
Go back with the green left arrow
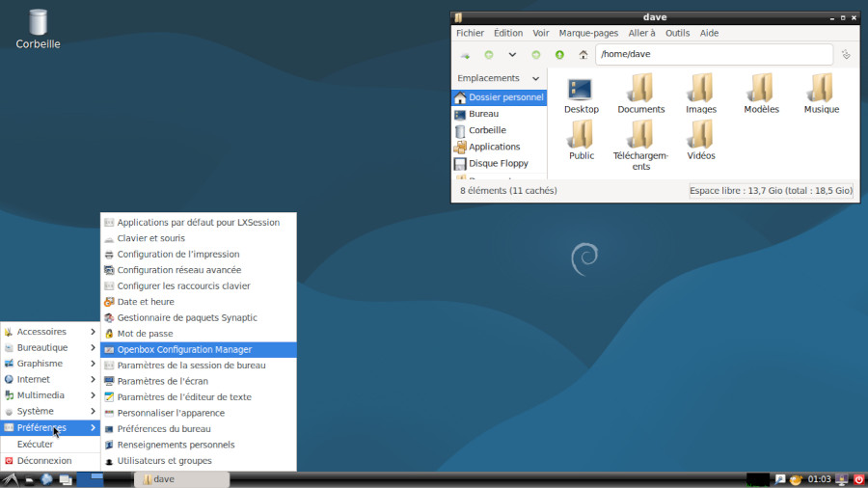click(489, 55)
